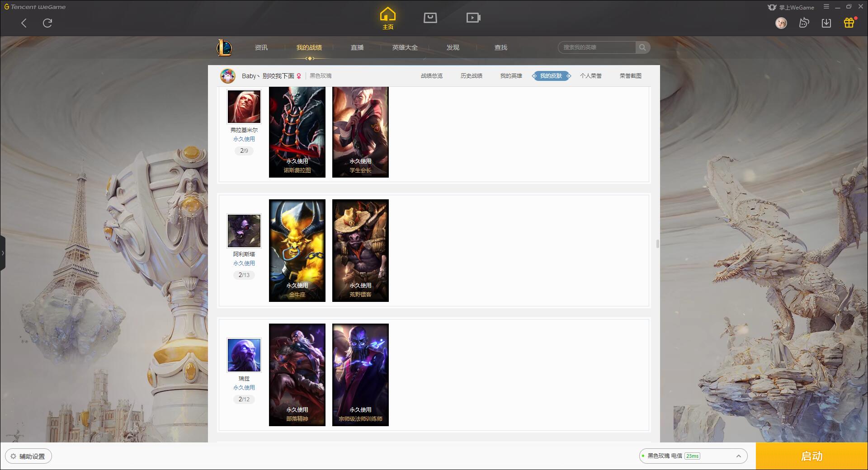Switch to 发现 tab
The image size is (868, 470).
[x=453, y=47]
